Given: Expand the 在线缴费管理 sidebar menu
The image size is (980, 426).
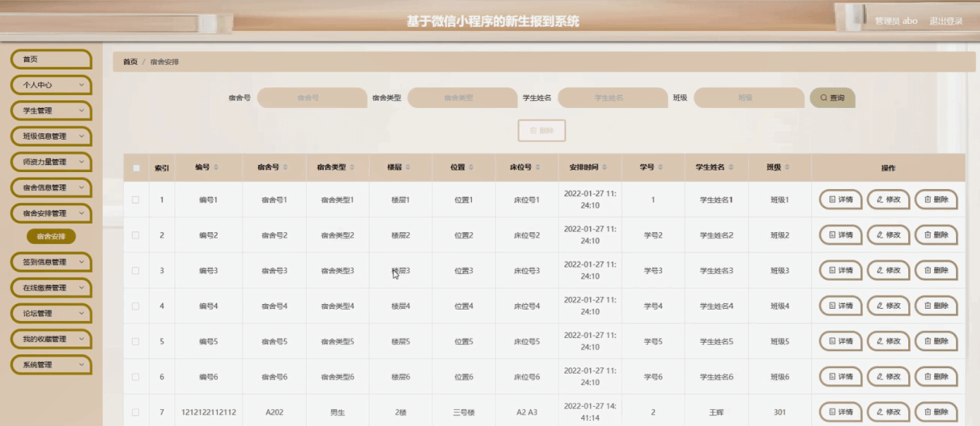Looking at the screenshot, I should point(51,288).
